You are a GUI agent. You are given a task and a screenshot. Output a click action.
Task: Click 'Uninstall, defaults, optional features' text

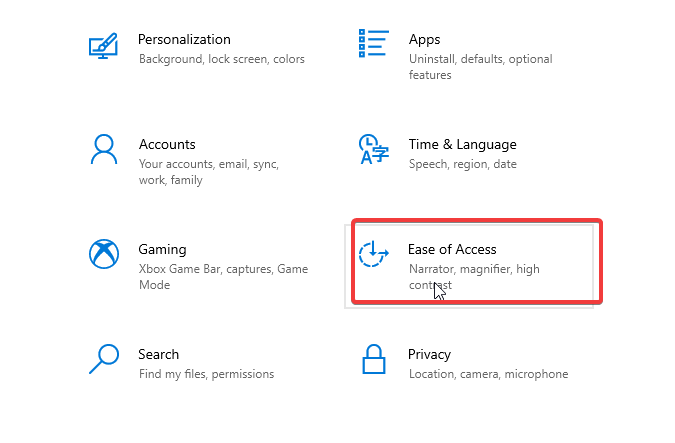coord(480,67)
